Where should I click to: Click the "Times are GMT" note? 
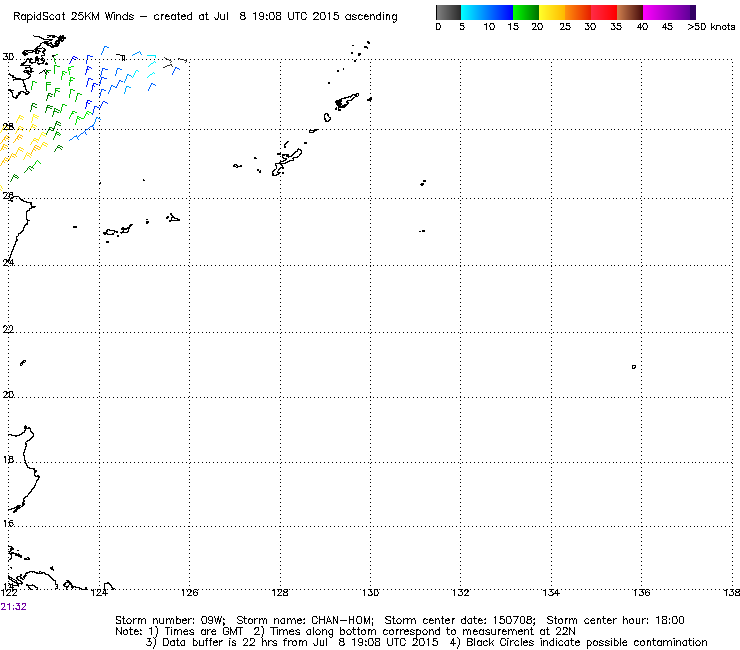pyautogui.click(x=203, y=632)
